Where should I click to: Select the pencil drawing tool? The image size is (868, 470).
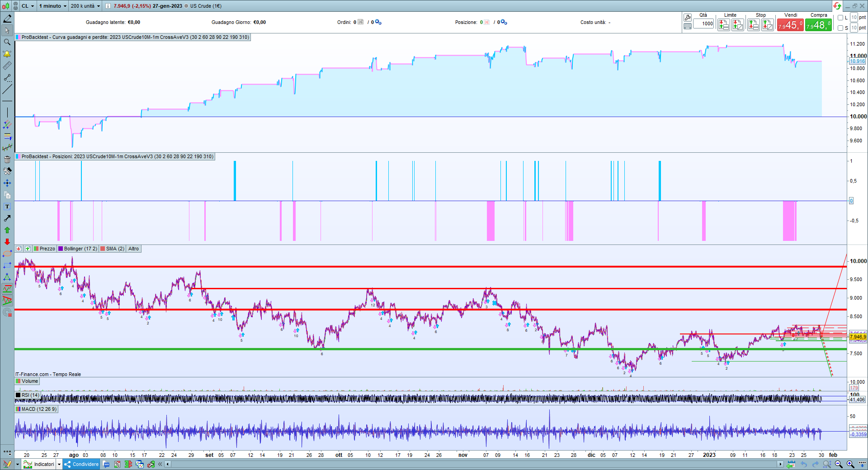pos(7,19)
